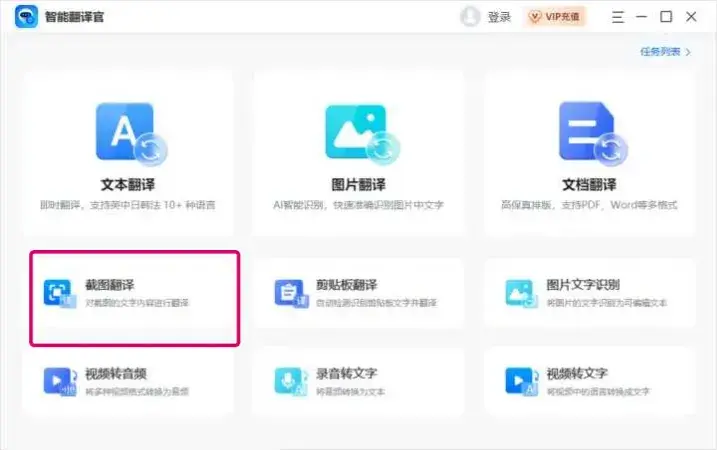720x451 pixels.
Task: Click the description line under 视频转音频
Action: point(137,392)
